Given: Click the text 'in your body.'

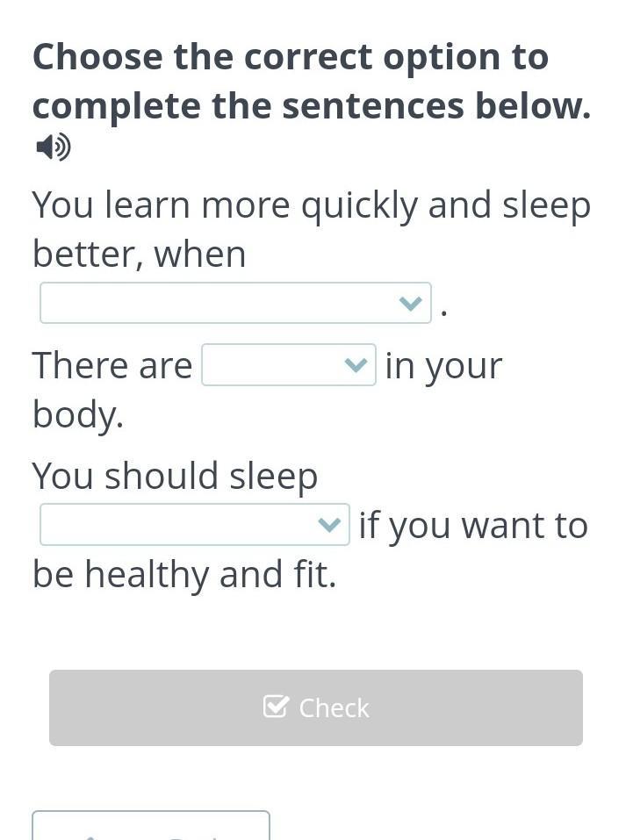Looking at the screenshot, I should (x=443, y=366).
